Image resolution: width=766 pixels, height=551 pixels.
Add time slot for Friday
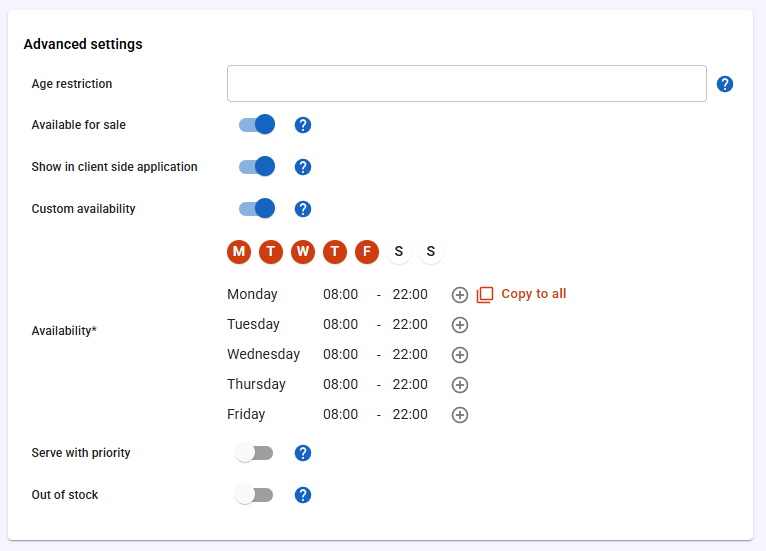pos(460,415)
